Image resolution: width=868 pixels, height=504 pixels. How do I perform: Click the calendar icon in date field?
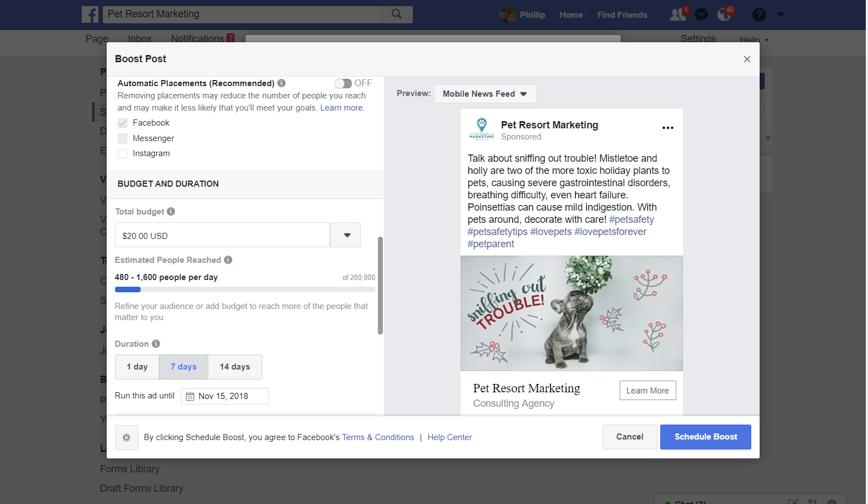[x=190, y=396]
